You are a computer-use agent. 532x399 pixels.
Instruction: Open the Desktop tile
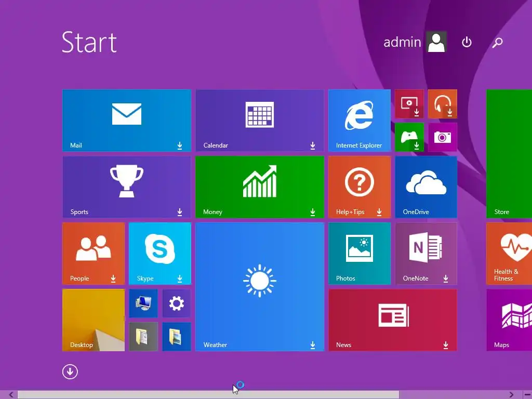(94, 320)
